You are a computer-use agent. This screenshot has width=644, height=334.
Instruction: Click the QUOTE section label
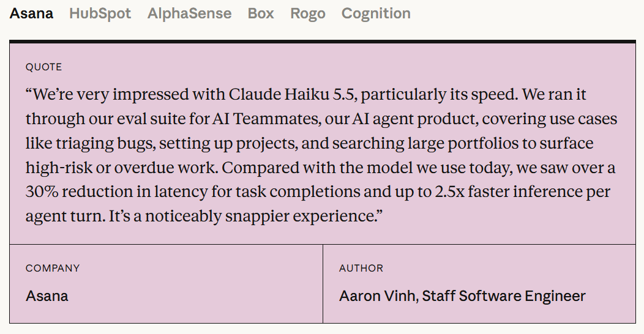(x=43, y=67)
